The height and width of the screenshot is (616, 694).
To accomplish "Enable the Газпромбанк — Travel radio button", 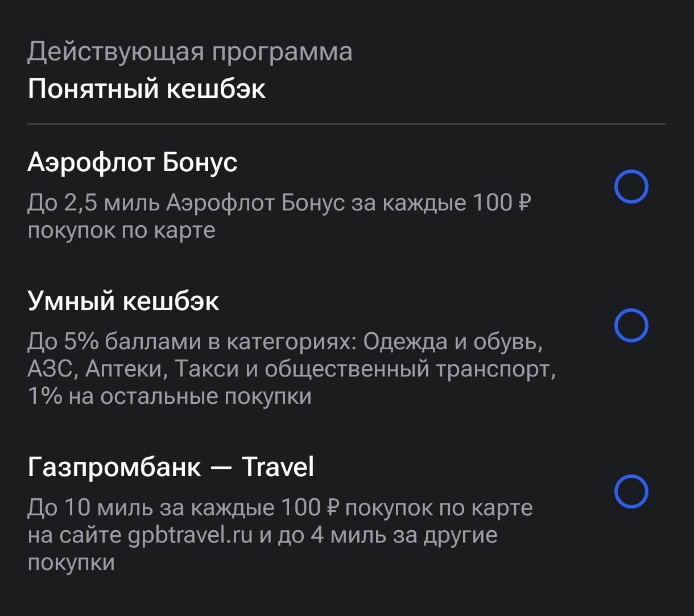I will click(631, 491).
